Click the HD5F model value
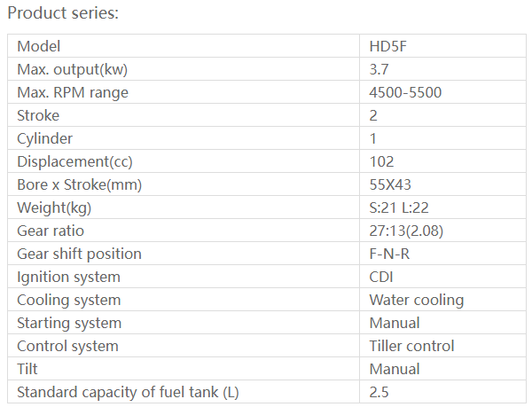Viewport: 532px width, 407px height. tap(387, 47)
